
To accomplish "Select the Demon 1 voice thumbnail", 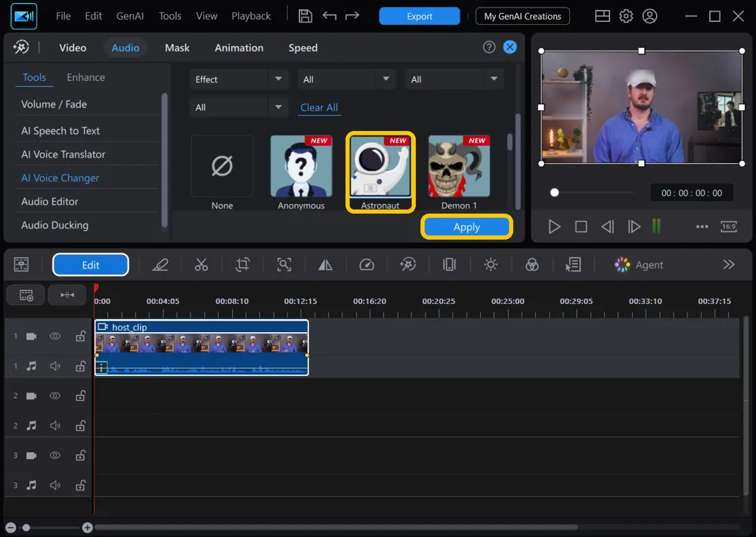I will tap(459, 166).
